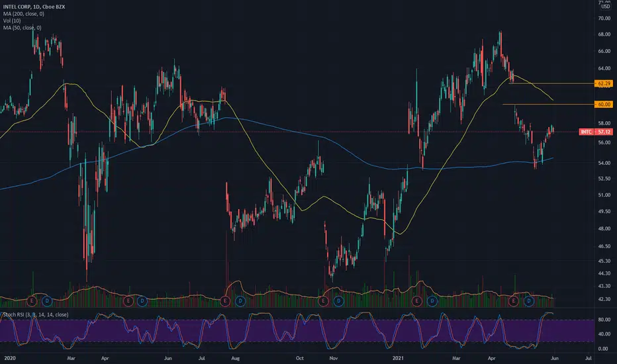
Task: Click the 48.00 price axis label
Action: point(604,228)
